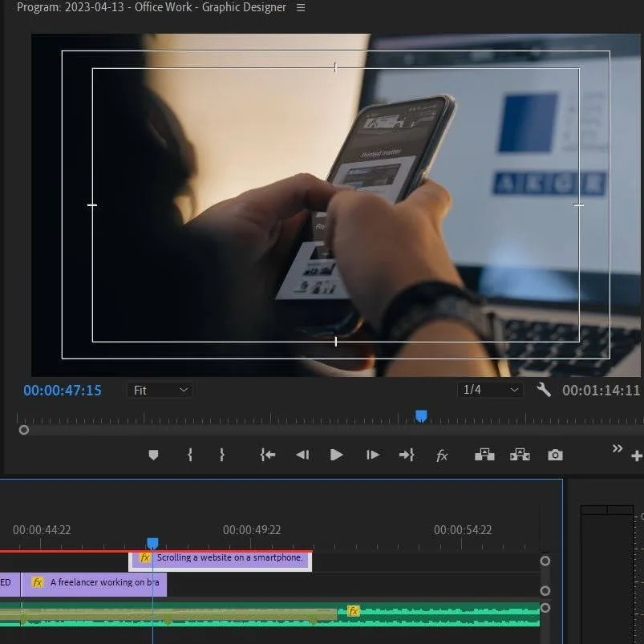Click the 00:00:49:22 timeline ruler label
The width and height of the screenshot is (644, 644).
click(252, 530)
